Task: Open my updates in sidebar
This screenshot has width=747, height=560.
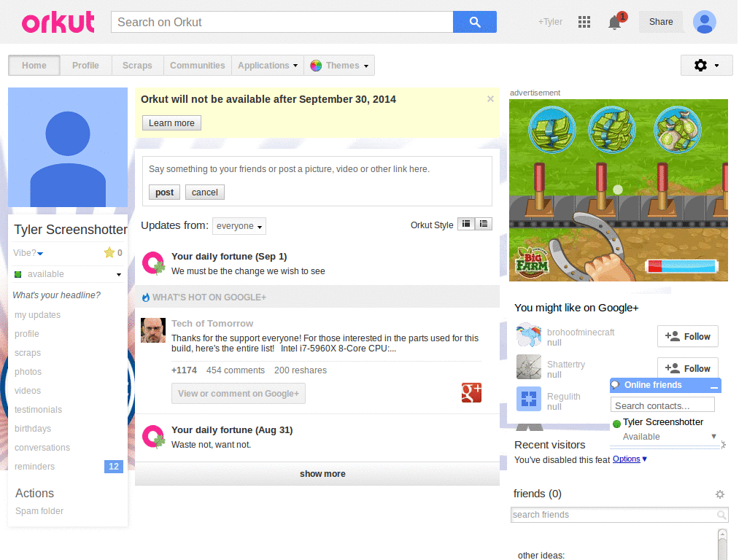Action: point(38,315)
